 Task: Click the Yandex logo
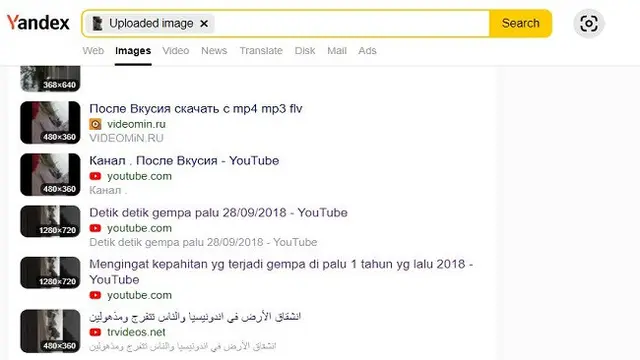click(x=38, y=22)
